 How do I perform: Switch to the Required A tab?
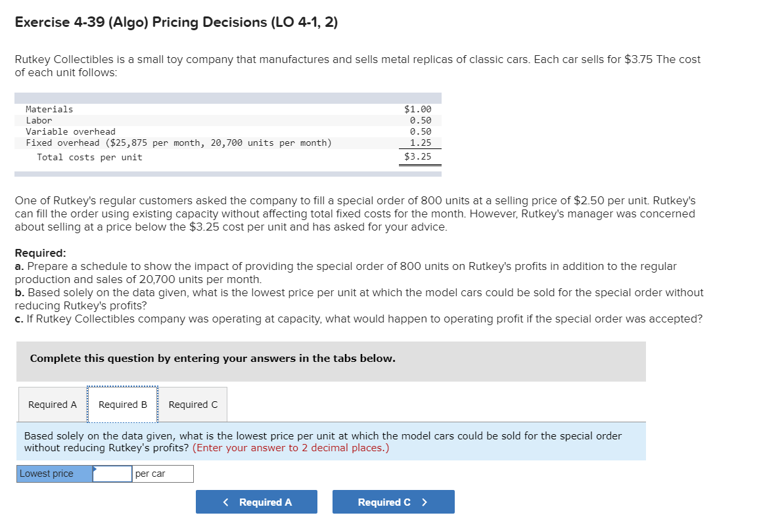52,405
